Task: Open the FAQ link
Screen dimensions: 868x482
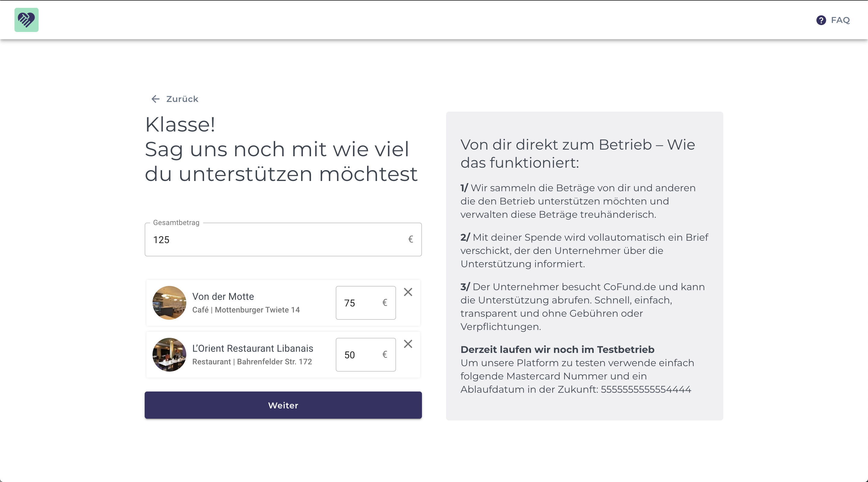Action: (840, 20)
